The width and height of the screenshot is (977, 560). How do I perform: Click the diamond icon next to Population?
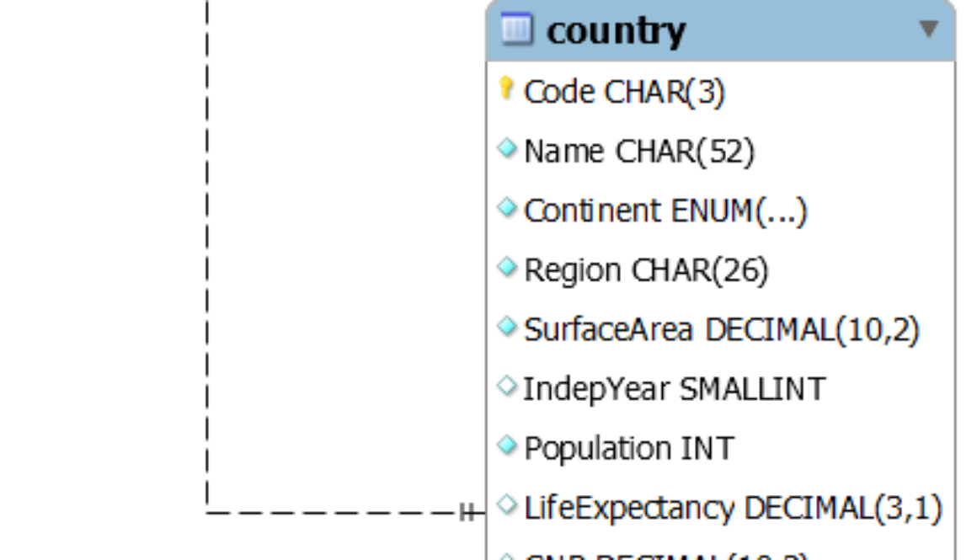tap(506, 446)
